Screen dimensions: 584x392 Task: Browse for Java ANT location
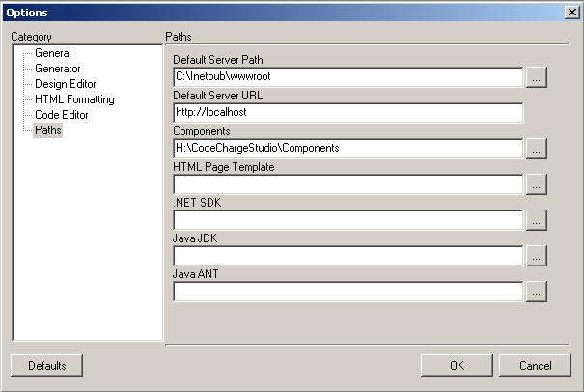[x=538, y=292]
